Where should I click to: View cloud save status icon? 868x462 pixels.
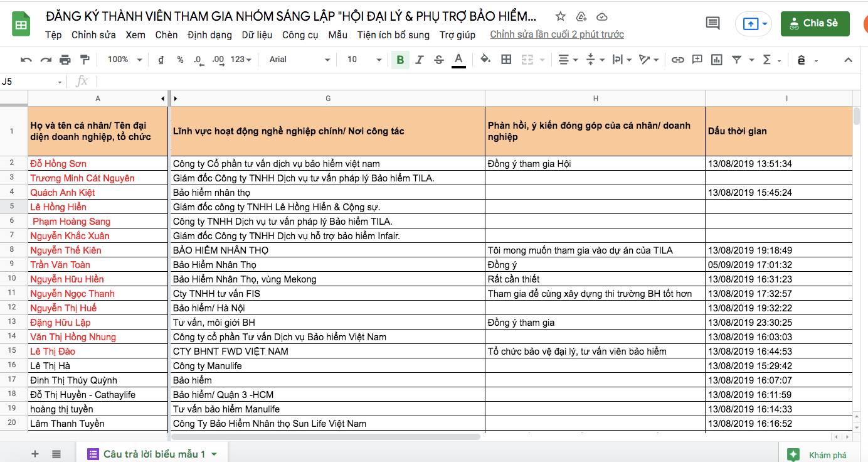point(602,17)
